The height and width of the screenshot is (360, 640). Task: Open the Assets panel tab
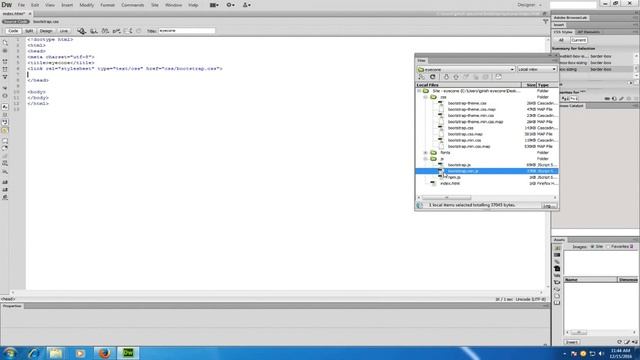point(559,240)
